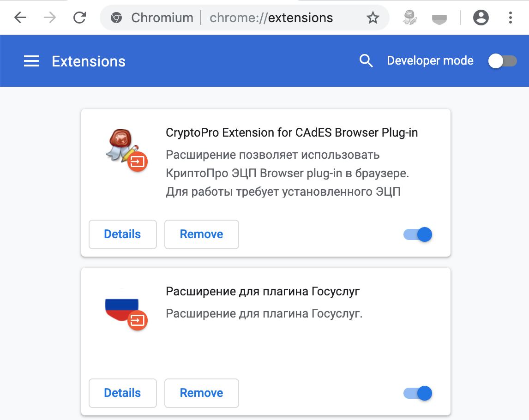Remove the CryptoPro extension
529x420 pixels.
[201, 234]
